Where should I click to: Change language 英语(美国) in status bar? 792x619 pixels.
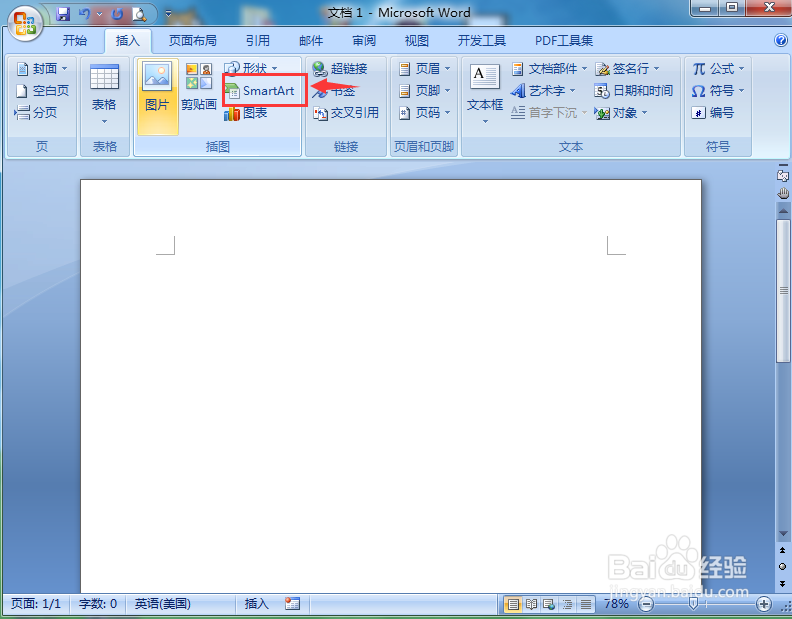(x=163, y=604)
